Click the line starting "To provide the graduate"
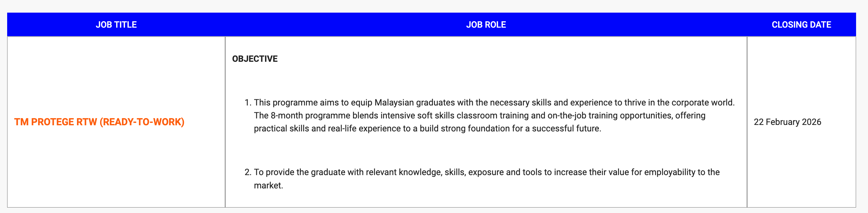868x213 pixels. tap(486, 172)
